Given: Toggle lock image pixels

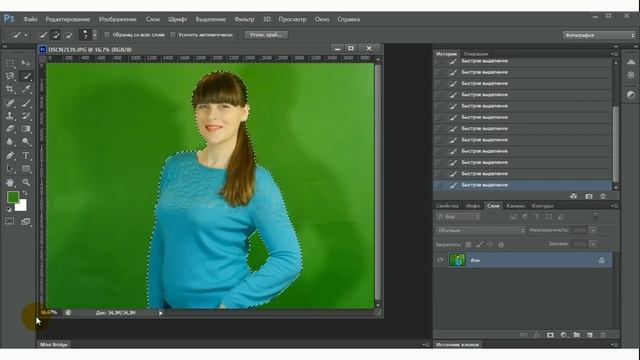Looking at the screenshot, I should click(x=479, y=244).
